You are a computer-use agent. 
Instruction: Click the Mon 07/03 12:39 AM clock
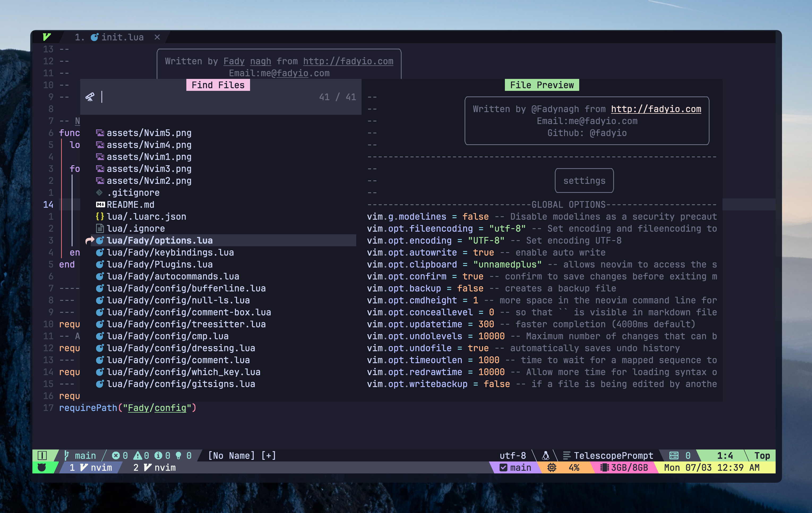pyautogui.click(x=711, y=467)
